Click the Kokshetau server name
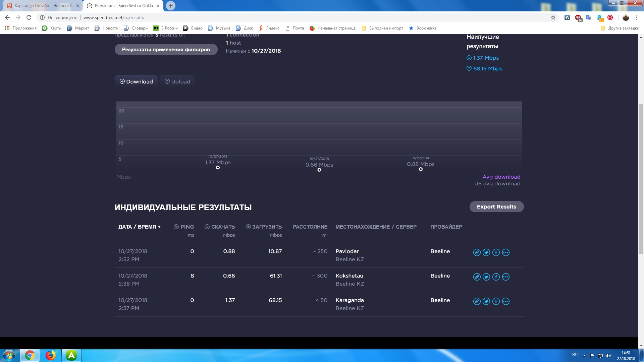This screenshot has height=362, width=644. pyautogui.click(x=350, y=276)
